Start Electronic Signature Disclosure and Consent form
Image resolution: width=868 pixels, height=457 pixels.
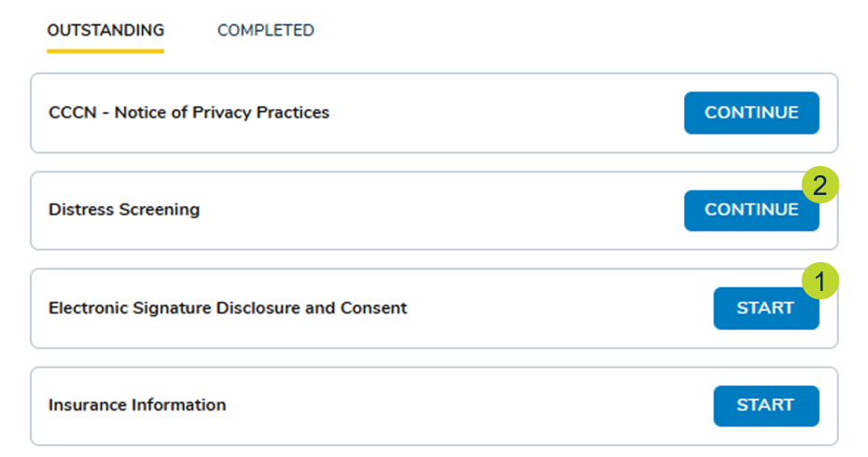(765, 308)
